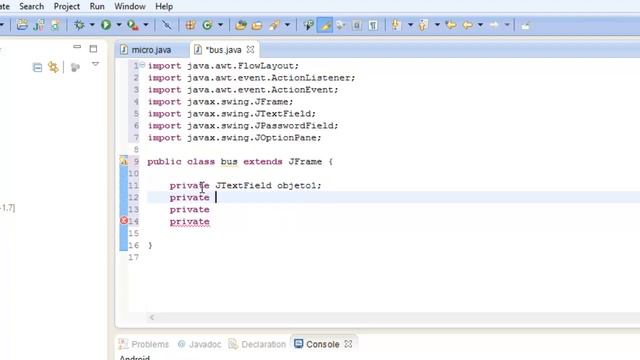The image size is (640, 360).
Task: Click the Skip All Breakpoints icon
Action: click(167, 25)
